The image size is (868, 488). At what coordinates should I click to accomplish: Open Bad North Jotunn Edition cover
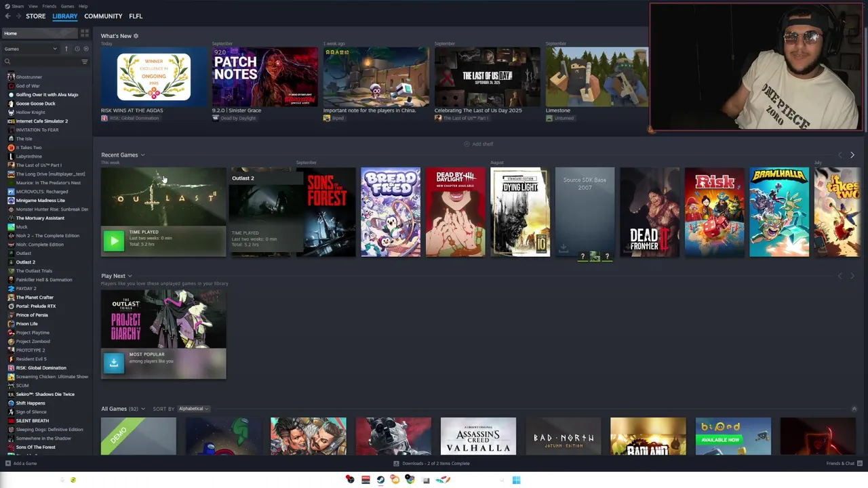coord(563,436)
